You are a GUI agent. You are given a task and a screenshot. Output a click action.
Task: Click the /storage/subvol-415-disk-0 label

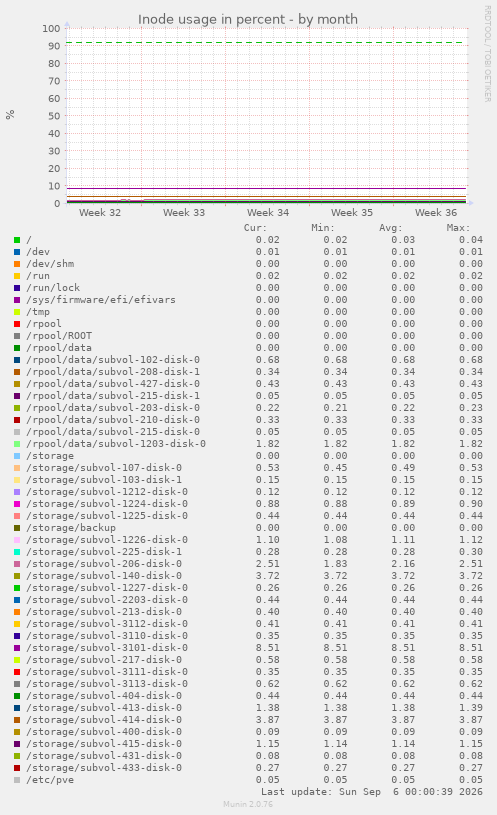tap(104, 744)
